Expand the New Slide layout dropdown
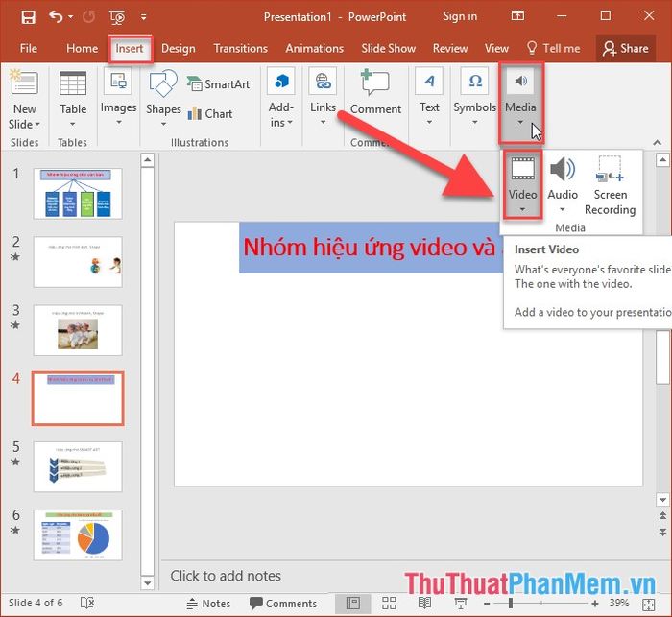Viewport: 672px width, 617px height. pos(24,124)
